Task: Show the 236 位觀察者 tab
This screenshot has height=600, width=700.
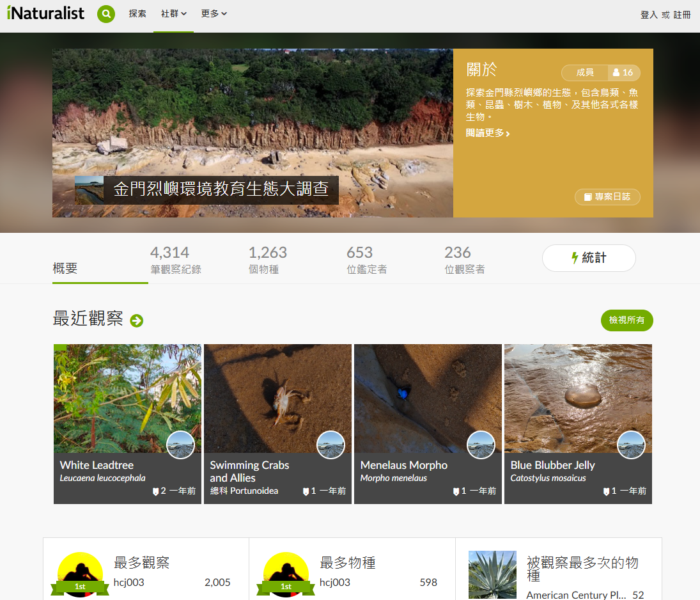Action: click(x=464, y=260)
